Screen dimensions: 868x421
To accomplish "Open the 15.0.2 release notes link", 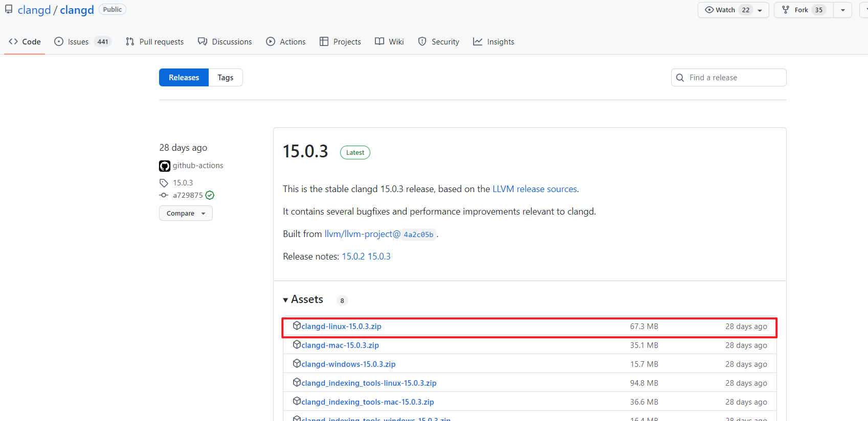I will 353,256.
